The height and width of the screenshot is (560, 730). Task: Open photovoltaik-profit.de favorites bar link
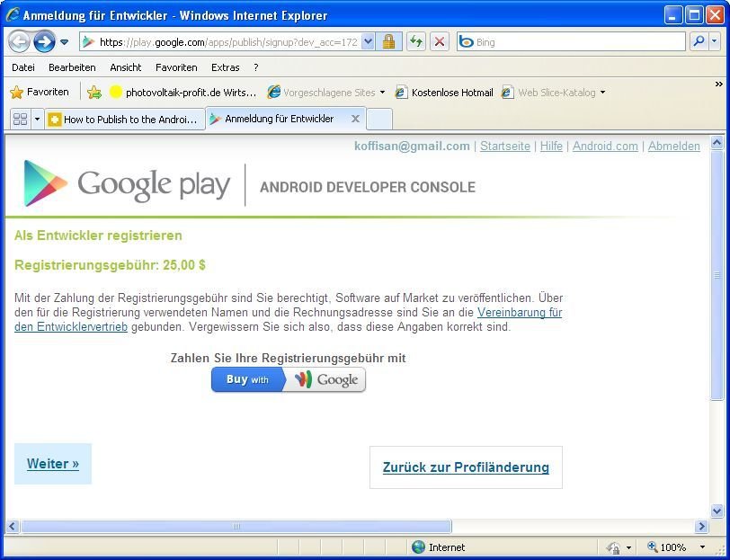point(183,93)
